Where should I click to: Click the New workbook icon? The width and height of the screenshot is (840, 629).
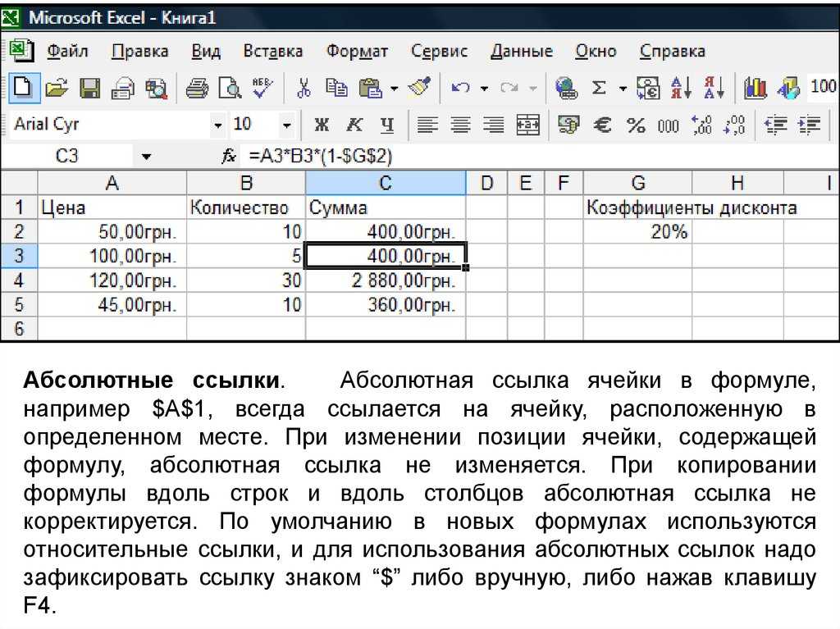22,87
